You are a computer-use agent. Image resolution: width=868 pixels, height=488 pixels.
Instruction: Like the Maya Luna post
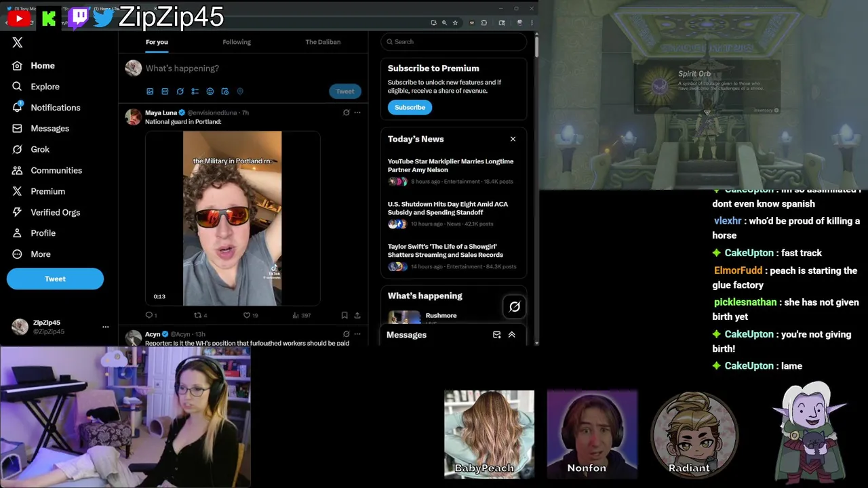click(250, 315)
